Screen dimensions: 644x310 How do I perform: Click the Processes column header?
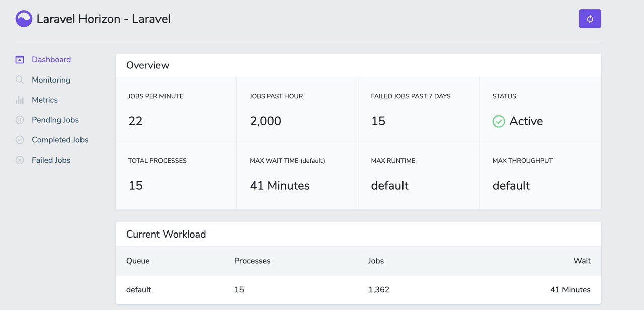click(253, 261)
